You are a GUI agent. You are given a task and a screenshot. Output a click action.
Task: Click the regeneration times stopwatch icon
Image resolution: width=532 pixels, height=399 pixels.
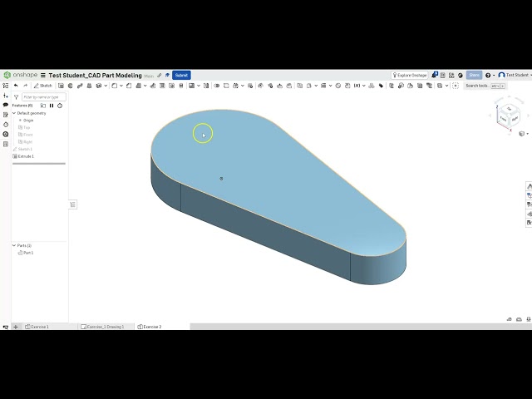[60, 106]
